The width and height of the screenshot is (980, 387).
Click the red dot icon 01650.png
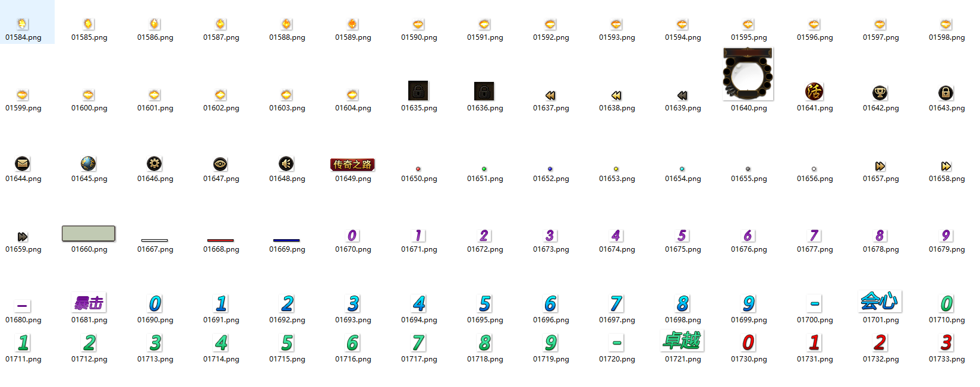click(418, 169)
